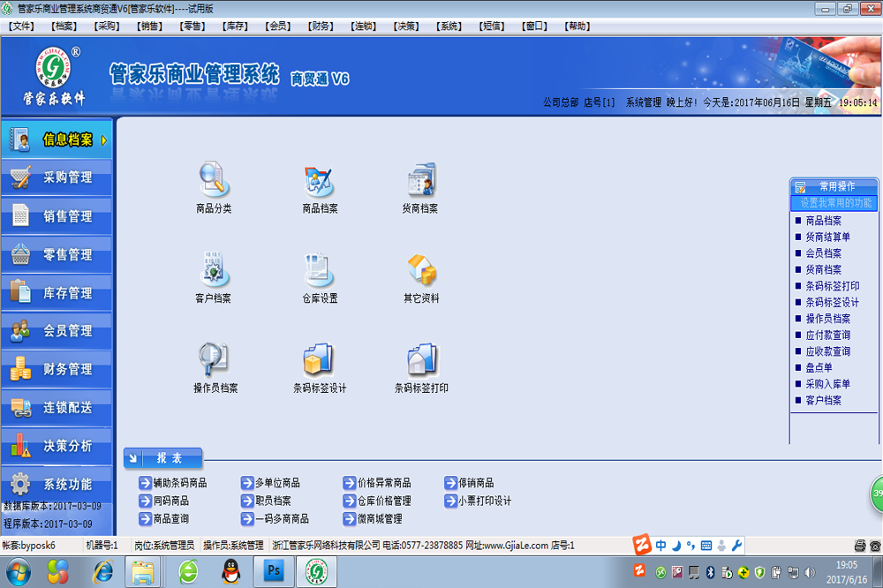Screen dimensions: 883x588
Task: Open 库存管理 sidebar module
Action: pos(57,293)
